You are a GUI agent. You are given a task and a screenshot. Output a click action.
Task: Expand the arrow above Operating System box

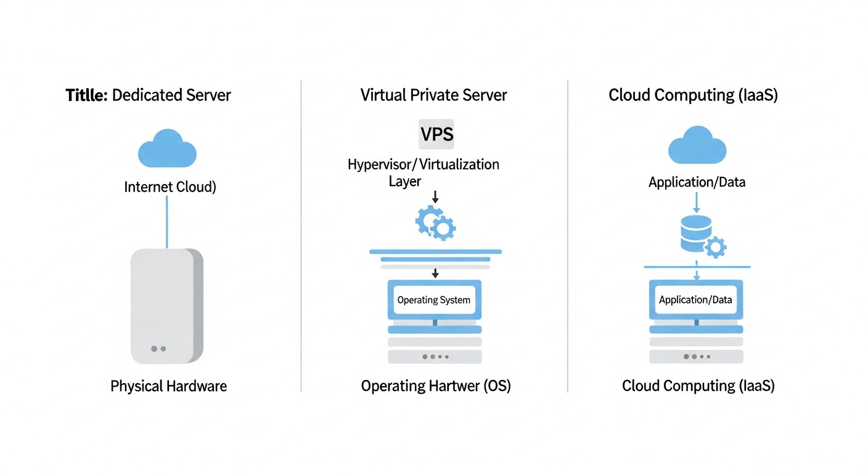point(435,272)
